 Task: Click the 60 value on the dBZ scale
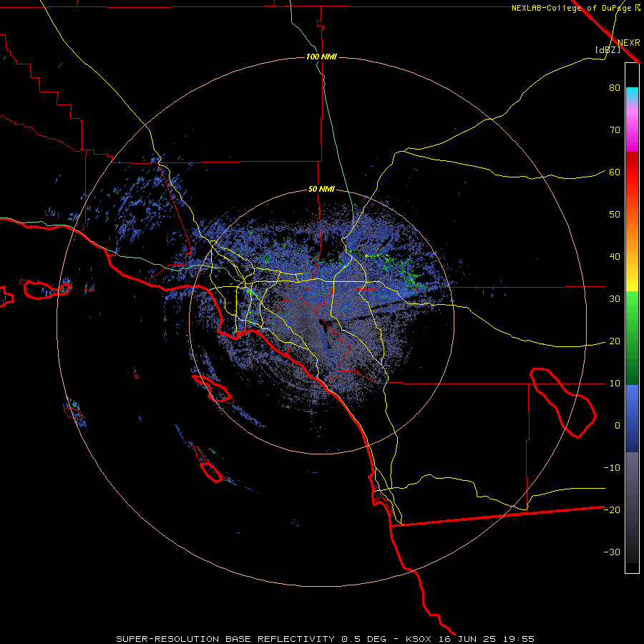pos(615,172)
